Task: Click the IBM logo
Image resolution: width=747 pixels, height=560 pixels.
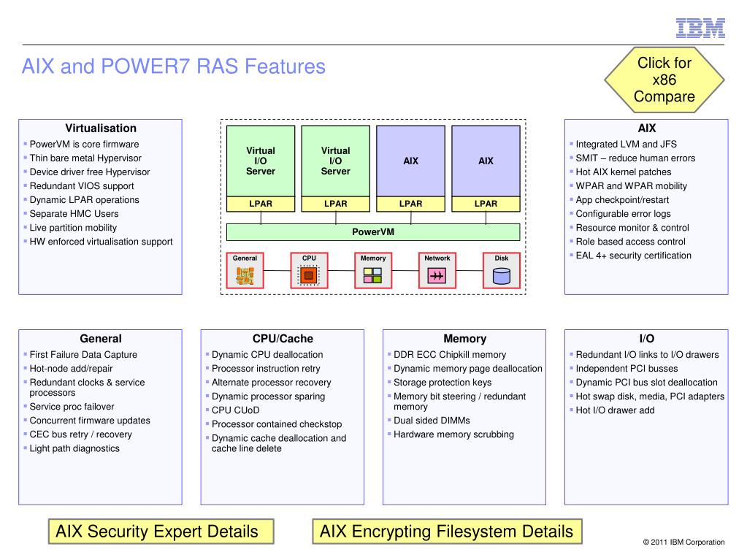Action: pos(700,28)
